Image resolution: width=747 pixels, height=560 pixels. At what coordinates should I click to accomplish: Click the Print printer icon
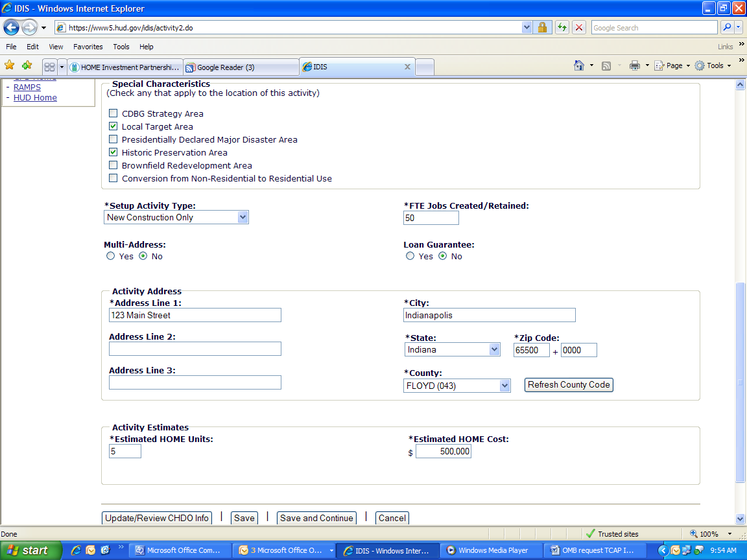pyautogui.click(x=635, y=65)
